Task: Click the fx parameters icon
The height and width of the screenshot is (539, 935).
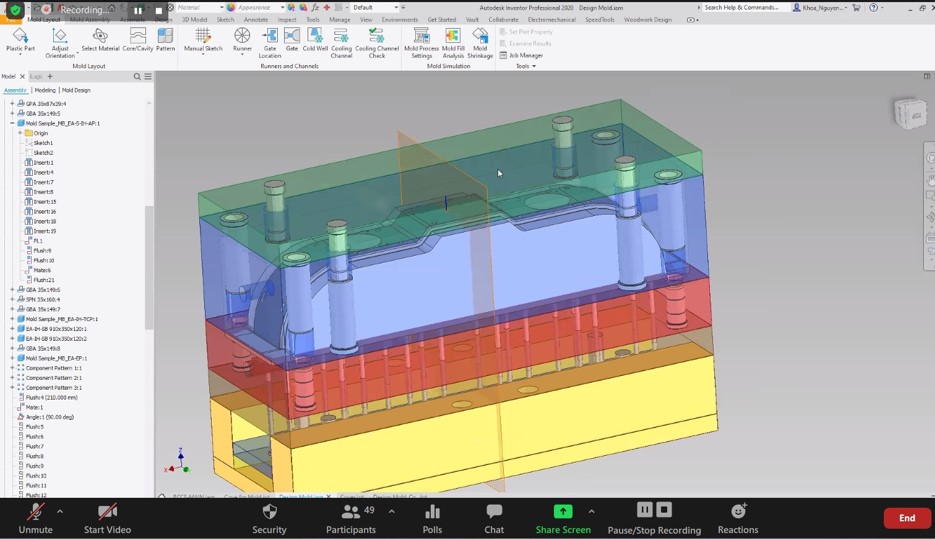Action: 315,8
